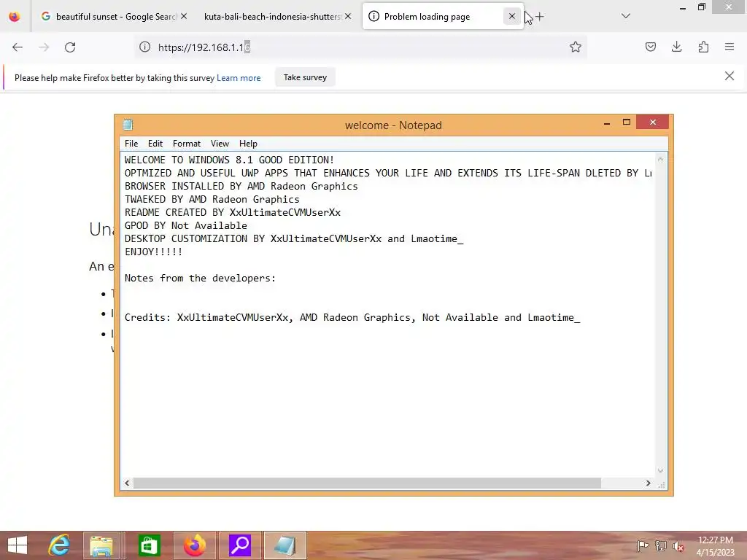Switch to Notepad via the taskbar icon

pos(285,545)
